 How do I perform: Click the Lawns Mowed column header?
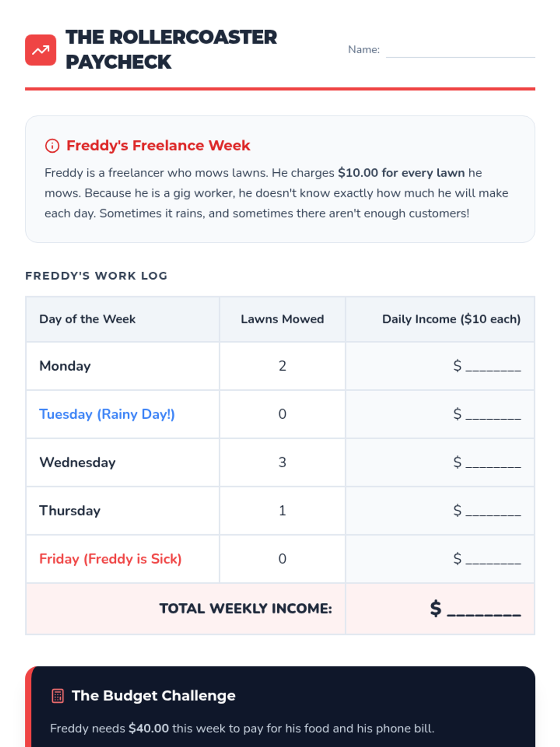pyautogui.click(x=282, y=319)
